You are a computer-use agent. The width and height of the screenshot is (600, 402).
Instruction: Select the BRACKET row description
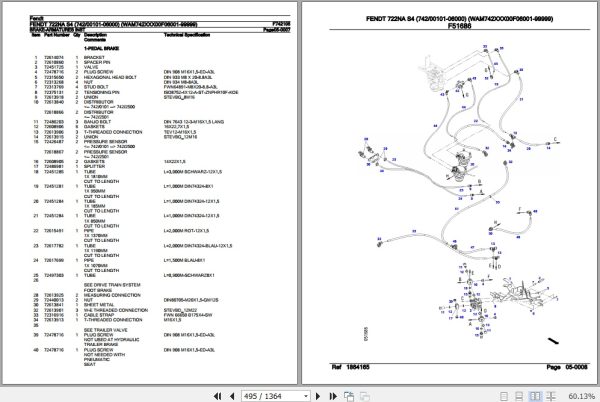pos(94,57)
